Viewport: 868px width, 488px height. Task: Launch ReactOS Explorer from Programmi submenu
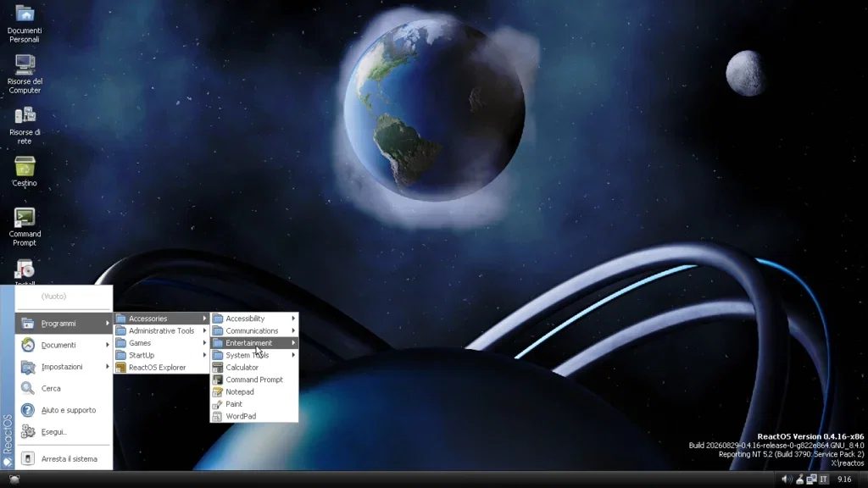[161, 368]
